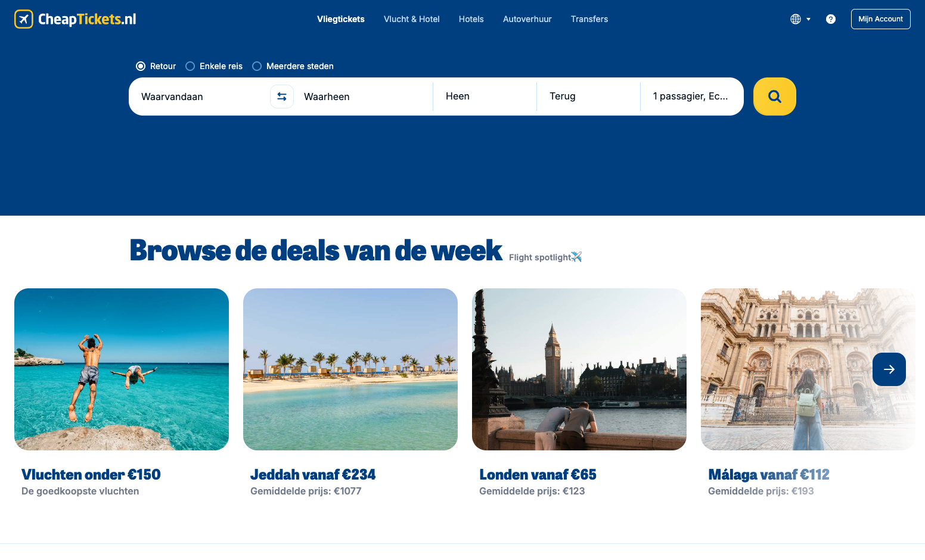
Task: Open the Heen departure date picker
Action: point(485,97)
